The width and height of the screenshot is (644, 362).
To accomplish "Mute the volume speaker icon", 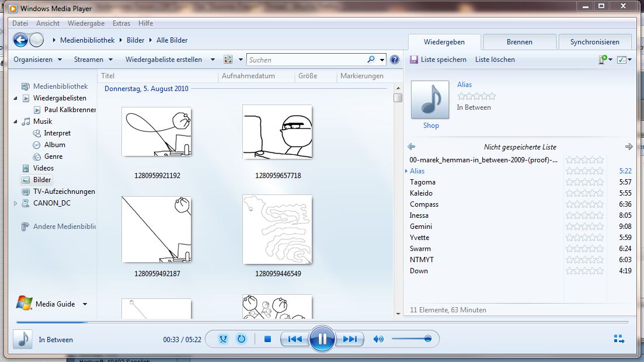I will tap(378, 339).
